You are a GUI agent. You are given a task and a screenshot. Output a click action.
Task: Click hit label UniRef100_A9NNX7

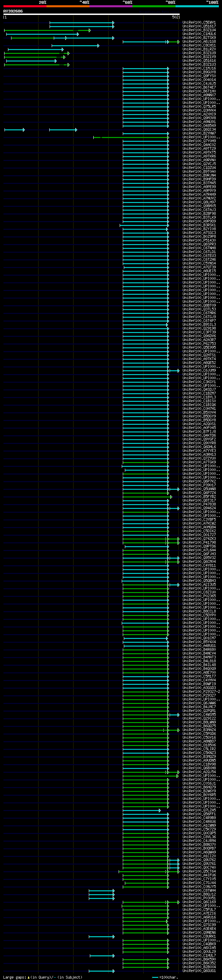point(199,95)
